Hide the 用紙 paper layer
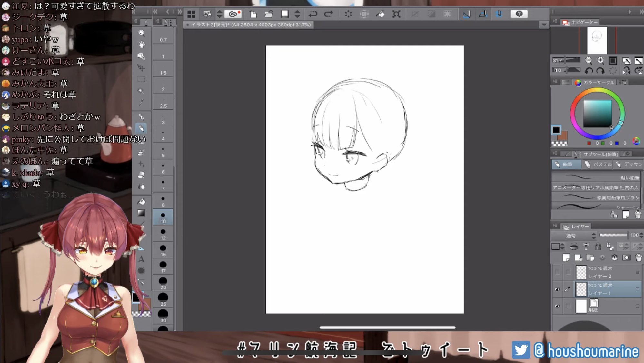 pos(557,306)
